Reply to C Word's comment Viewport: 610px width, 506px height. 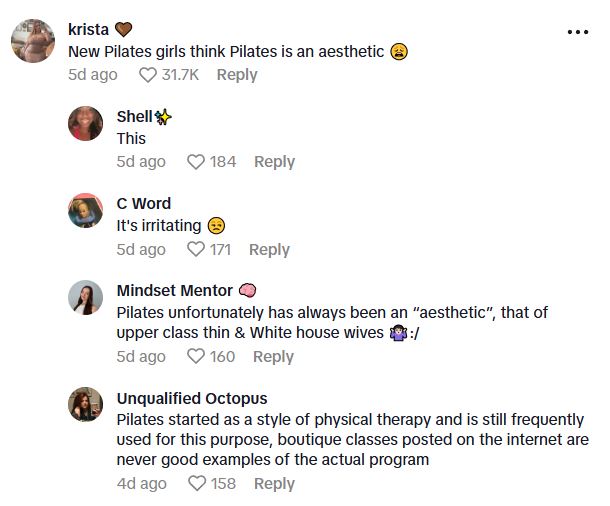click(269, 250)
